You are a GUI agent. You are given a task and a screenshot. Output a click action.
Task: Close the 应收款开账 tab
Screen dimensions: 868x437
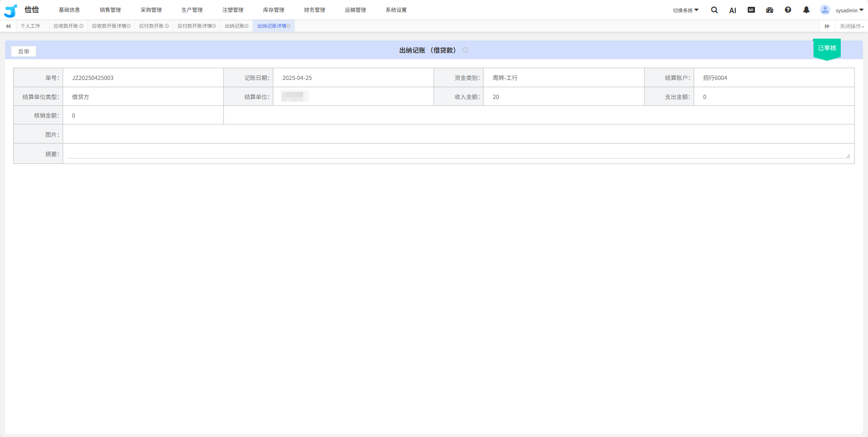click(82, 26)
